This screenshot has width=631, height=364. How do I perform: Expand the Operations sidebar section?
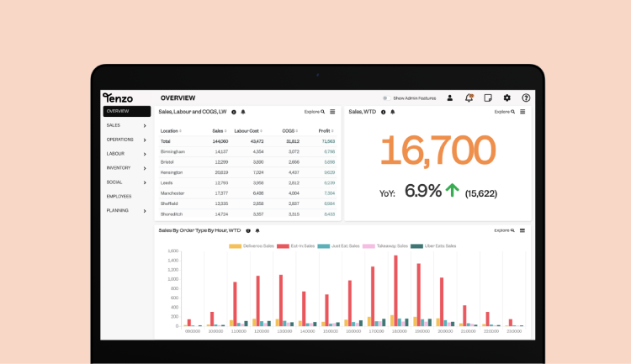pos(126,140)
